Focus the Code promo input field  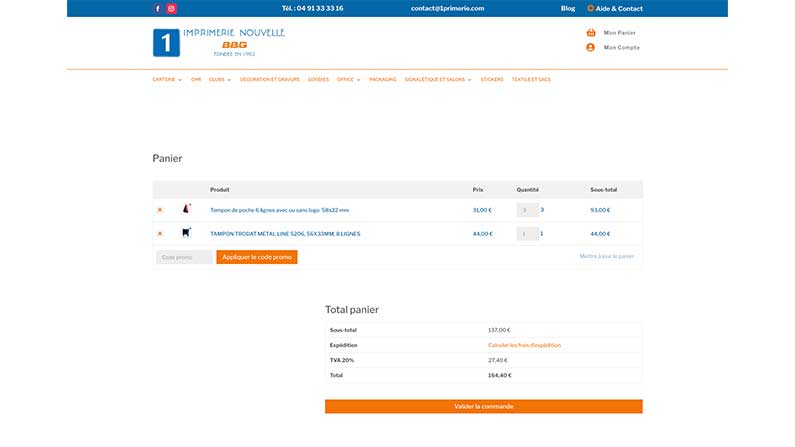184,257
